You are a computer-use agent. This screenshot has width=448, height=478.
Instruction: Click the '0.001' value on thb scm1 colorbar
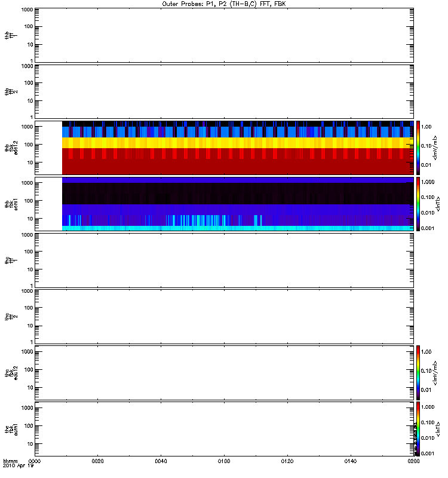[x=428, y=228]
